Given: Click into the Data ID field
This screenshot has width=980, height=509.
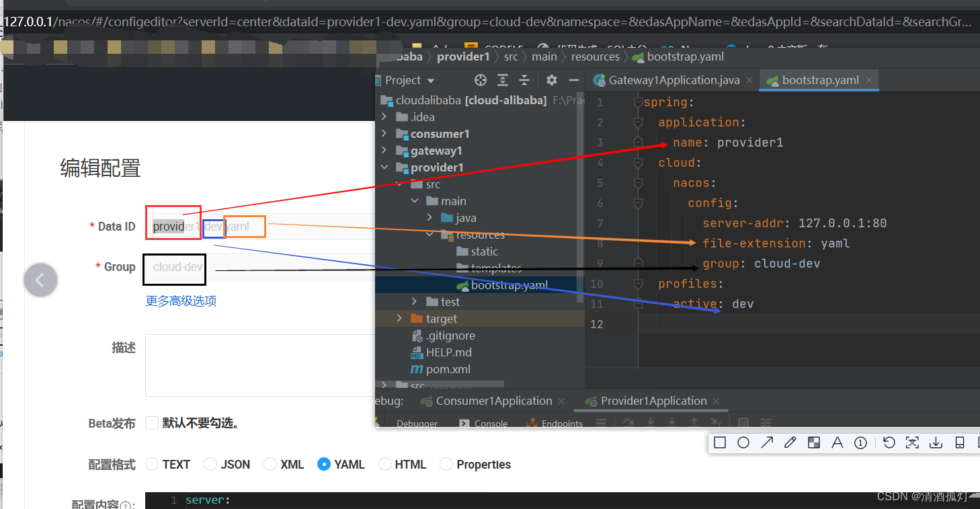Looking at the screenshot, I should click(260, 227).
